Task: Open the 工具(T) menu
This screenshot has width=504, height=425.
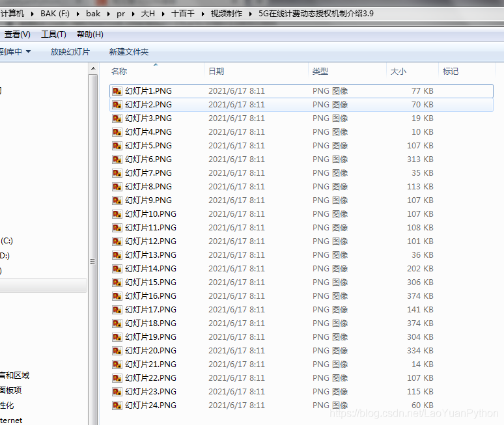Action: pyautogui.click(x=53, y=34)
